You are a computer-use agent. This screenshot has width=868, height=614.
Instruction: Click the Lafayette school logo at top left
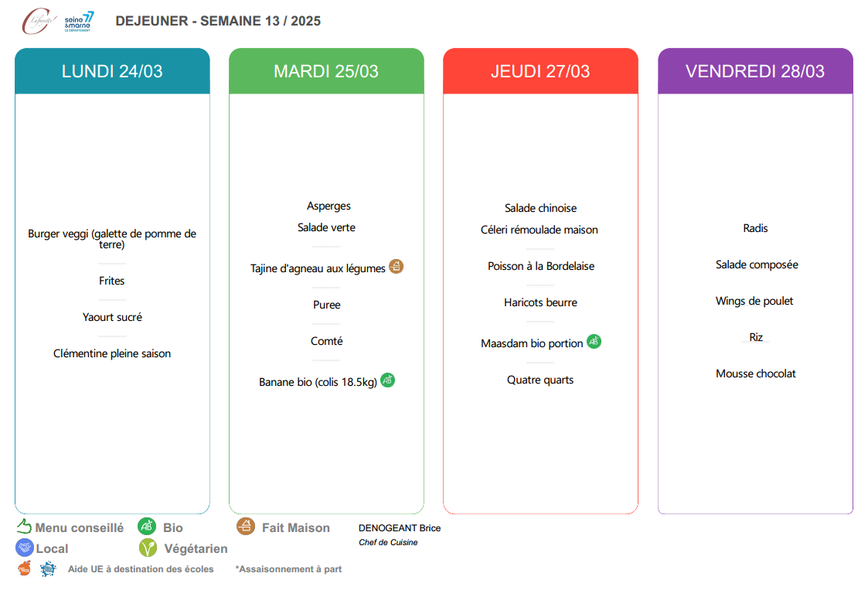point(39,21)
